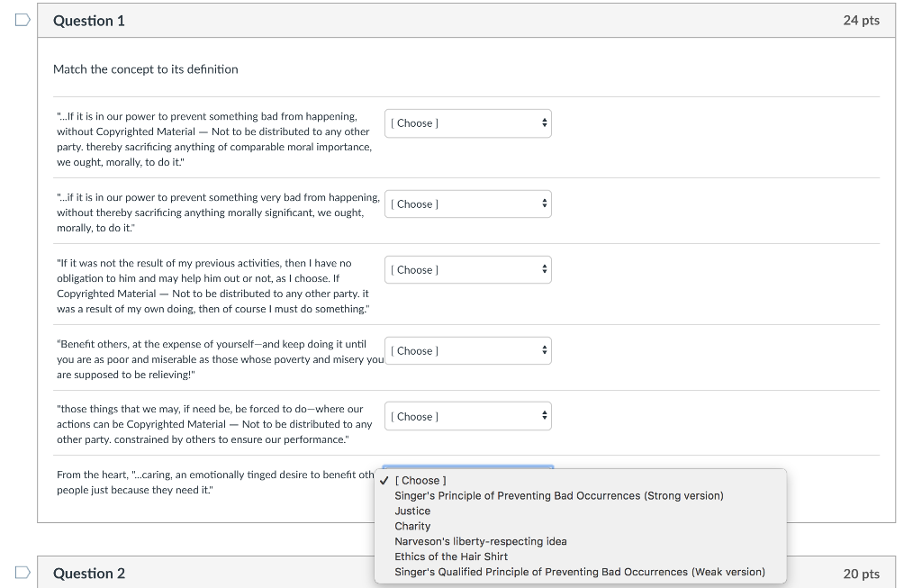Click the 'Question 2' heading

click(89, 574)
